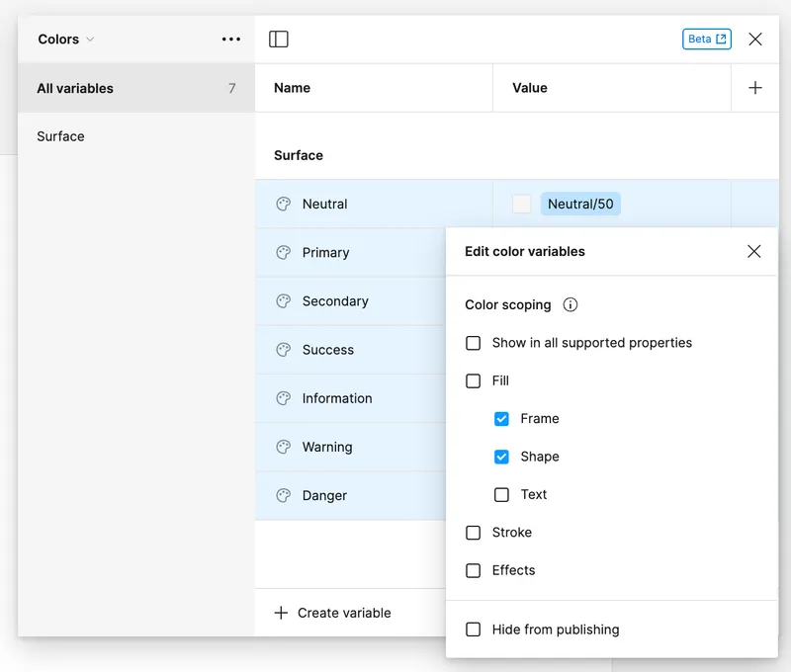Viewport: 791px width, 672px height.
Task: Expand the Colors collection dropdown
Action: [66, 40]
